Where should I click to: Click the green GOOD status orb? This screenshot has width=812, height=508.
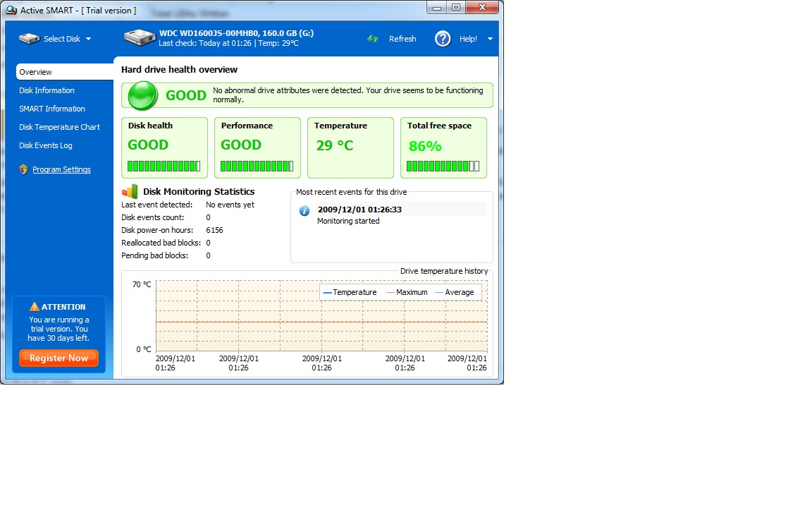[142, 95]
